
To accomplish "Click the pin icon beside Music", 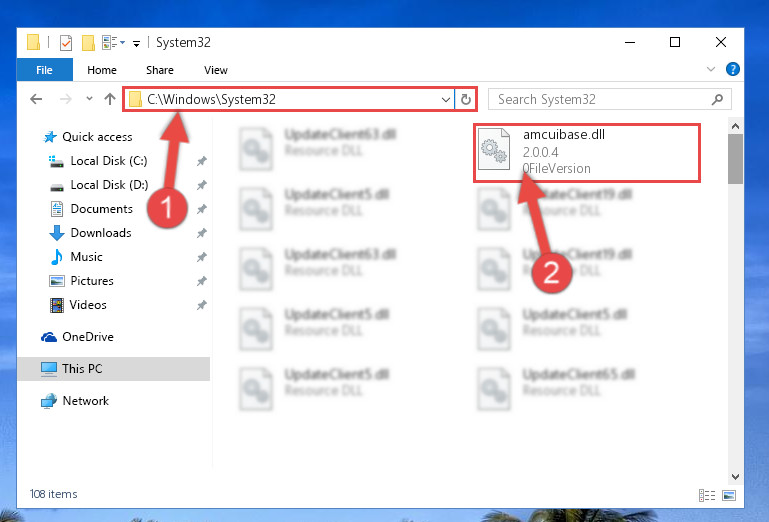I will 202,257.
